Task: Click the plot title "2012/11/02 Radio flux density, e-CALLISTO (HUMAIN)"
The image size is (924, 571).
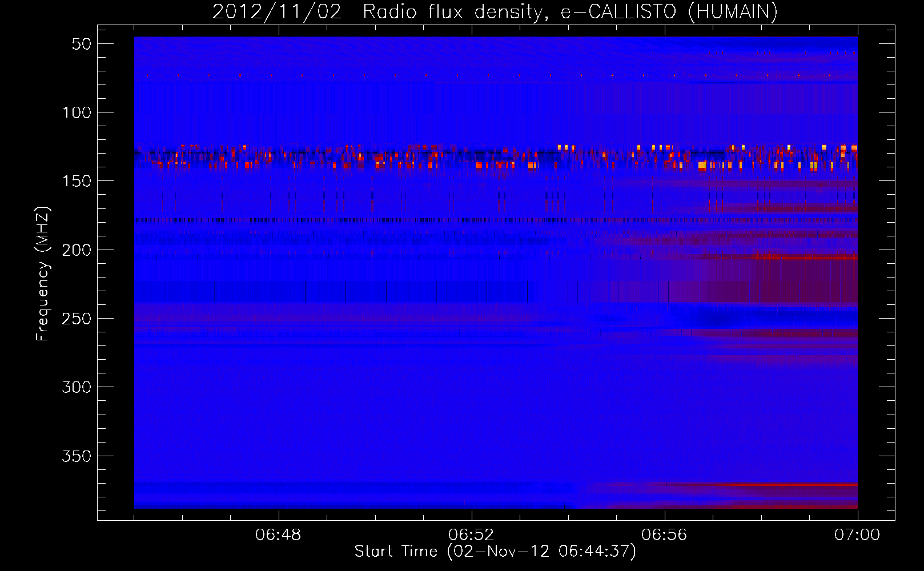Action: (x=495, y=12)
